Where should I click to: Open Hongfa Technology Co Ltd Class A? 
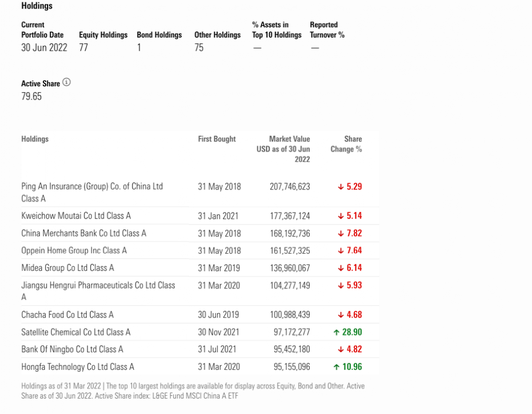[x=77, y=367]
